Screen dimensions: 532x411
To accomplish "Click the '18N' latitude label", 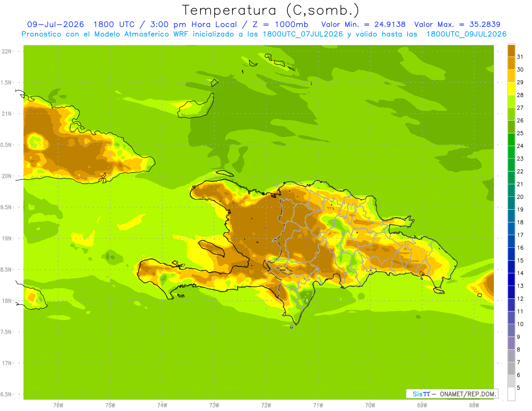I will [x=6, y=301].
